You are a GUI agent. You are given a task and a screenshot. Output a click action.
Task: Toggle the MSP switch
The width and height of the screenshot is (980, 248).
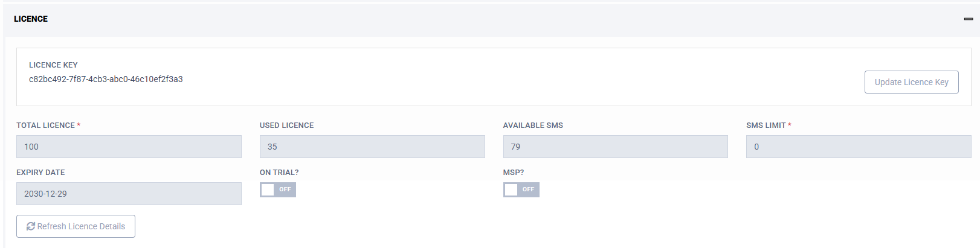pyautogui.click(x=521, y=189)
